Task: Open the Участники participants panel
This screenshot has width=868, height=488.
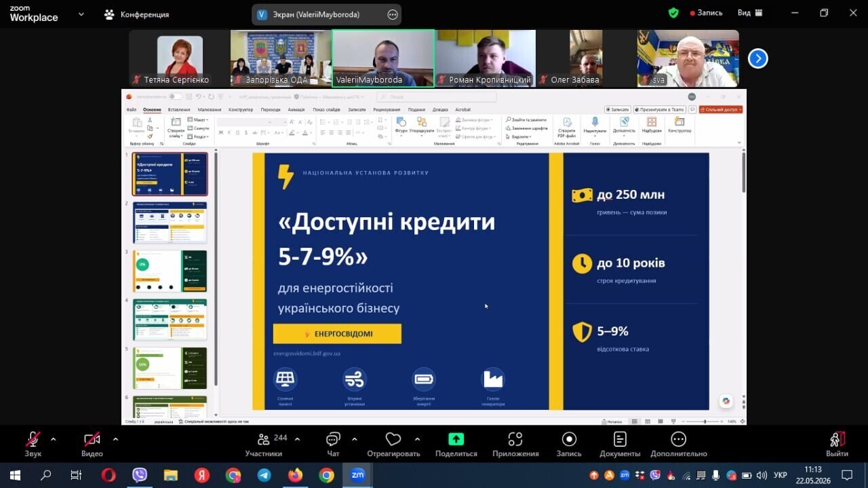Action: [x=264, y=443]
